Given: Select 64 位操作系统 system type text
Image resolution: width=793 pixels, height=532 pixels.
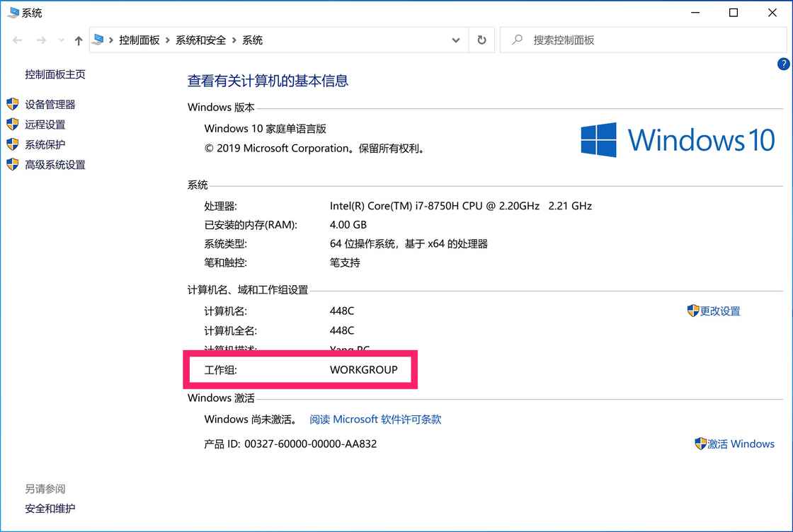Looking at the screenshot, I should [409, 243].
